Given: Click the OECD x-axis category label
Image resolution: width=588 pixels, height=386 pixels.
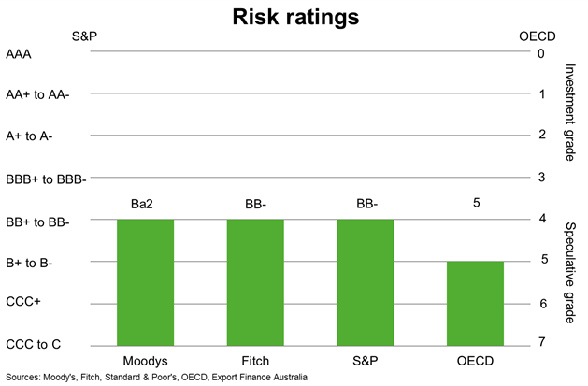Looking at the screenshot, I should (x=475, y=361).
